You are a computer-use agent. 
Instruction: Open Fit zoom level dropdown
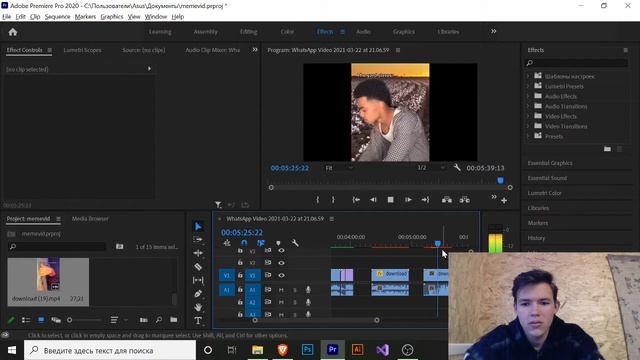pyautogui.click(x=339, y=168)
